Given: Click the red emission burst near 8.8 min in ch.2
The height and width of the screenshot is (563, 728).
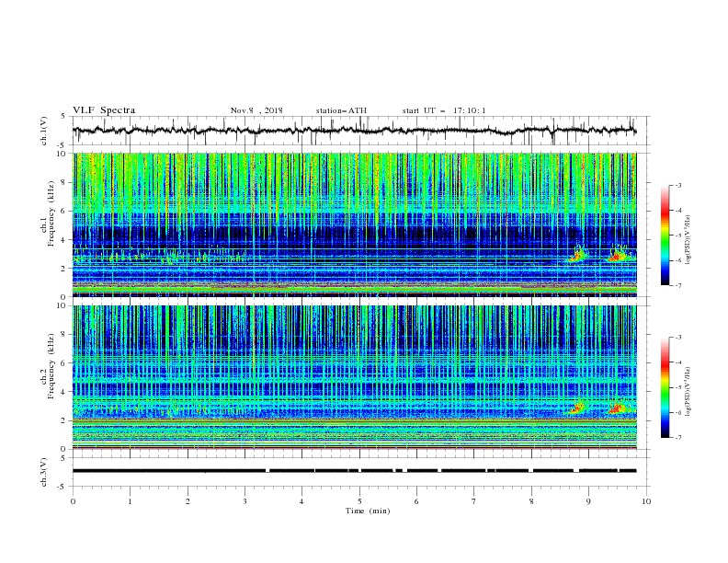Looking at the screenshot, I should coord(577,408).
